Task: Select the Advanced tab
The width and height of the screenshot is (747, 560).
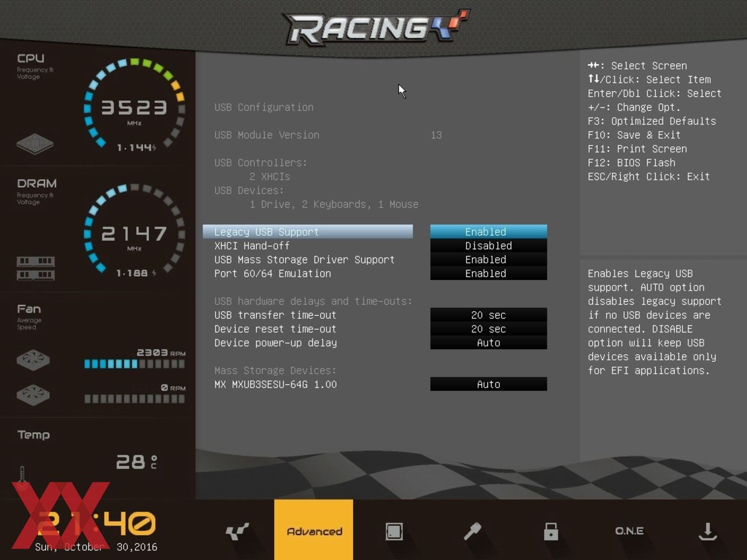Action: [314, 530]
